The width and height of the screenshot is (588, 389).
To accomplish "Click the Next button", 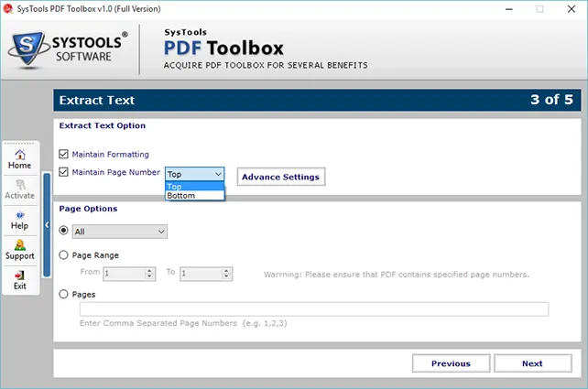I will [532, 363].
